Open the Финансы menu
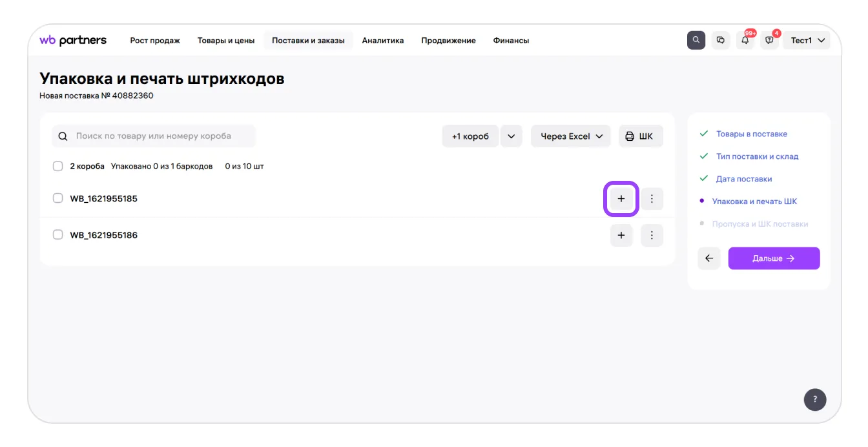 [511, 40]
